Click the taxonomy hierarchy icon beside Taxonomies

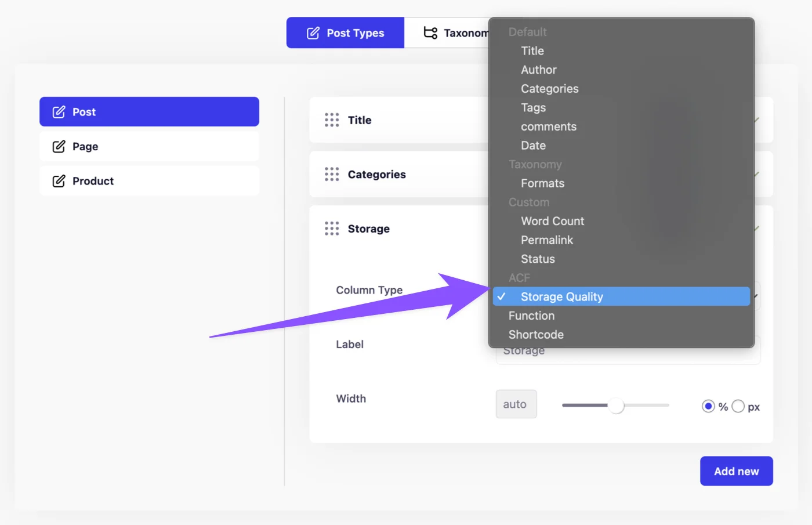pyautogui.click(x=430, y=33)
